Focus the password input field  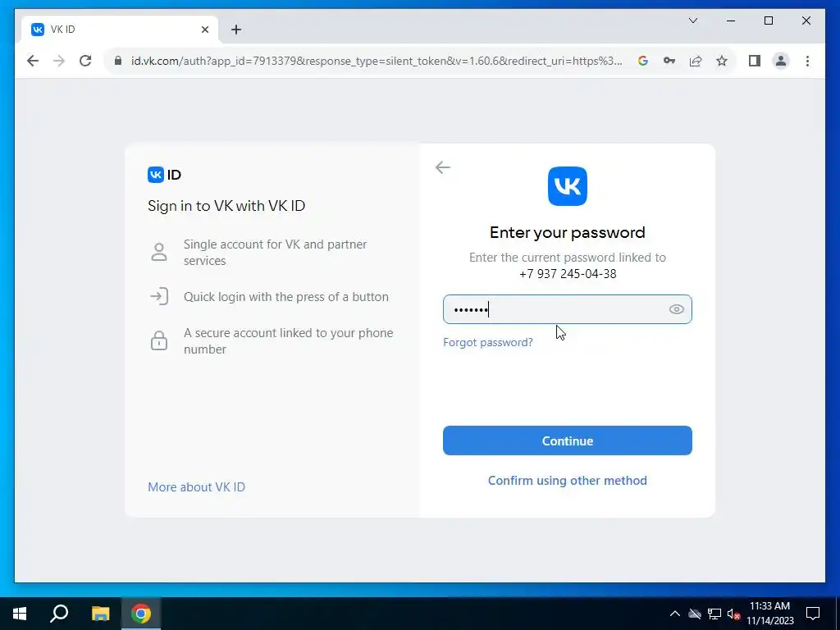click(x=568, y=309)
